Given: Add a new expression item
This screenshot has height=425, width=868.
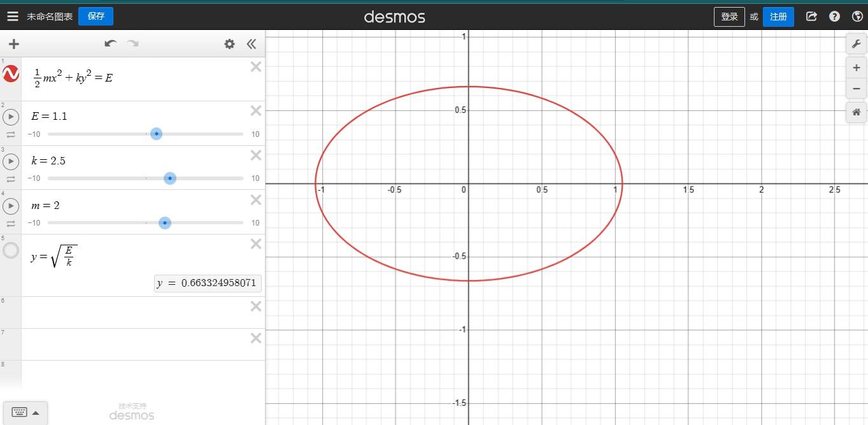Looking at the screenshot, I should pyautogui.click(x=13, y=44).
